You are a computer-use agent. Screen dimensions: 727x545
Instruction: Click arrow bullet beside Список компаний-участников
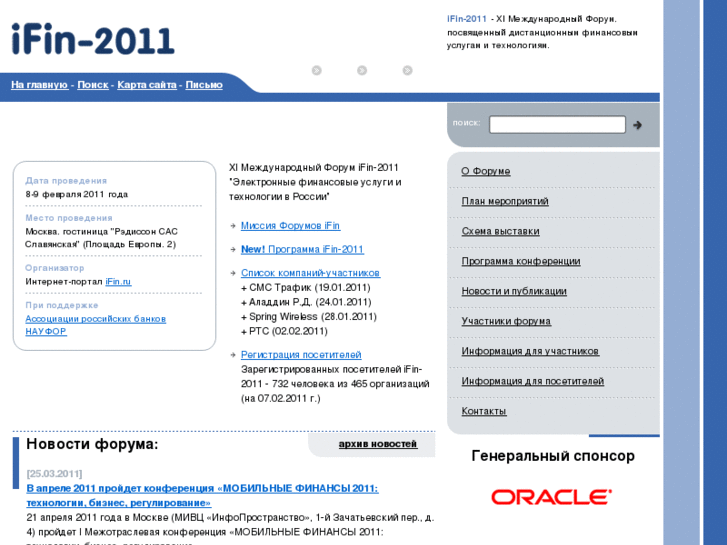(x=233, y=273)
